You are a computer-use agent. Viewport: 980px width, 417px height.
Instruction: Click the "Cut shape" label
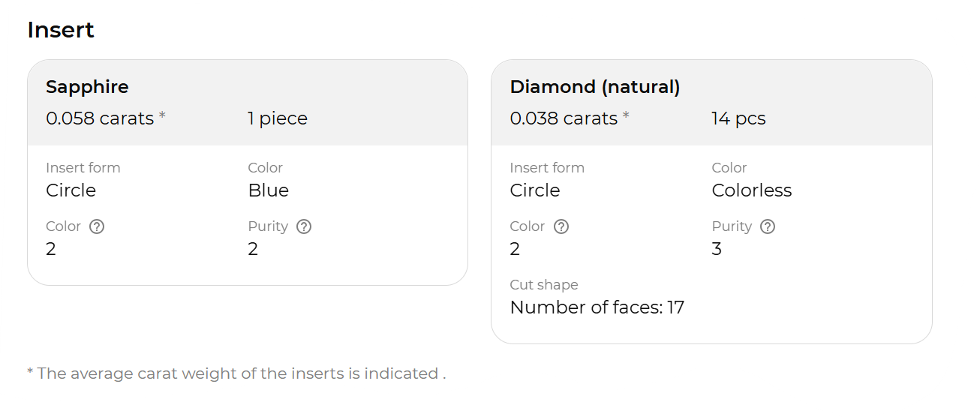click(x=543, y=285)
